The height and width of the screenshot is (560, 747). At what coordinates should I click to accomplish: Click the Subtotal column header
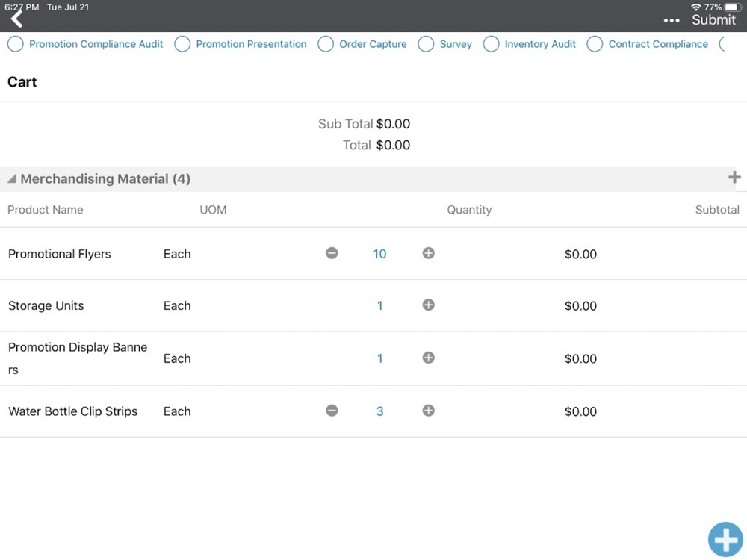pos(717,210)
